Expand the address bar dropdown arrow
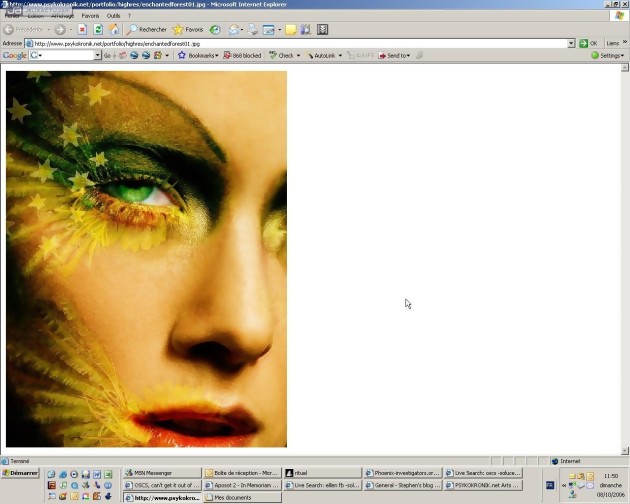 click(571, 44)
